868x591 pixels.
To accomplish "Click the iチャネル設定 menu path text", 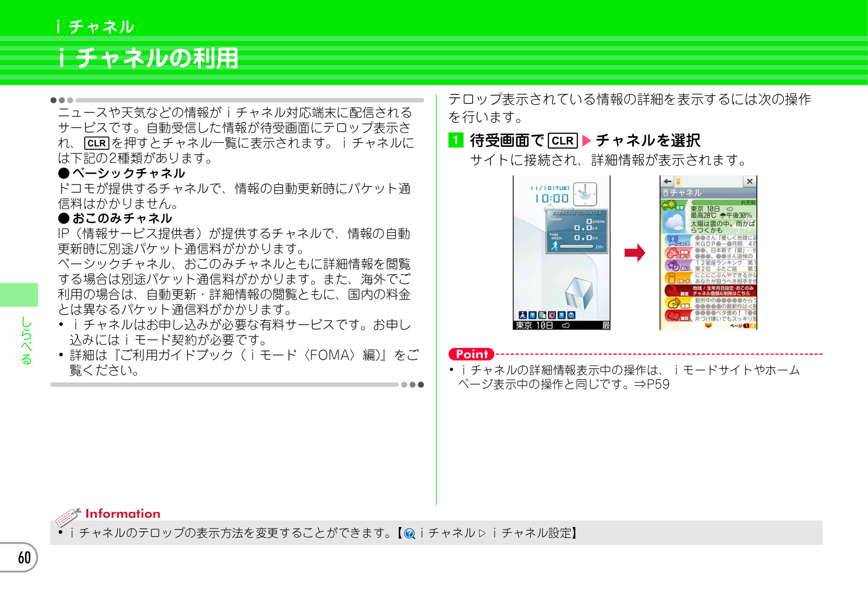I will (x=531, y=533).
